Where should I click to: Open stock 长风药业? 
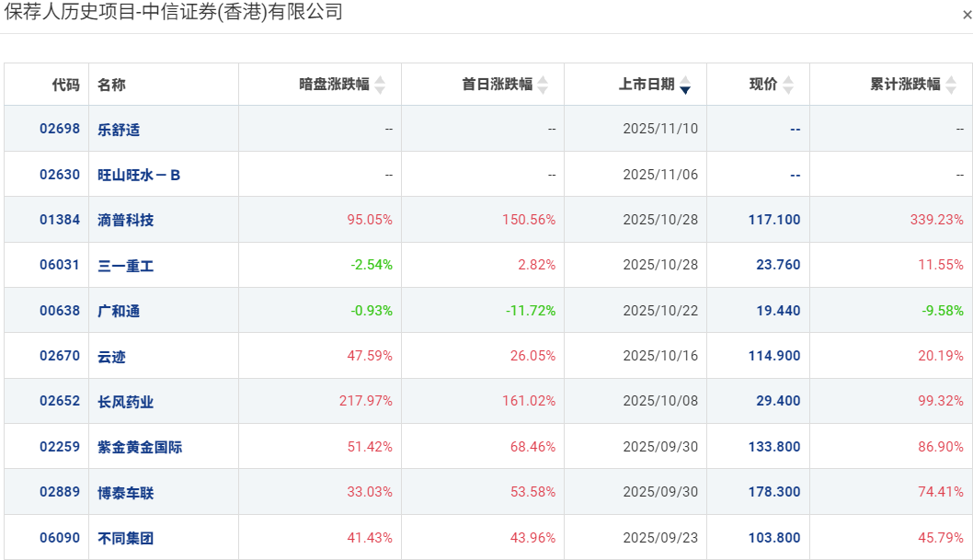(x=125, y=402)
